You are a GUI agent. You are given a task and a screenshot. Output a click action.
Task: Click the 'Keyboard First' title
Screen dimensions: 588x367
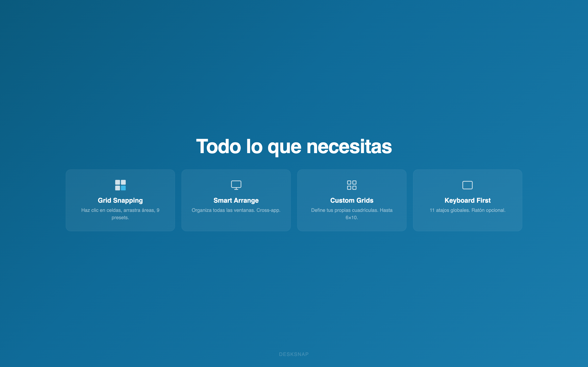click(467, 200)
